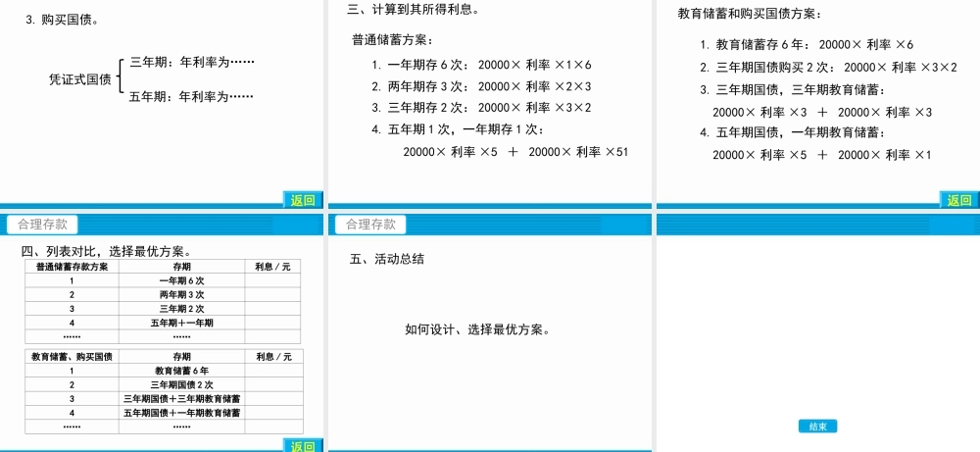Click the heading 三、计算到其所得利息
980x452 pixels.
pyautogui.click(x=415, y=10)
